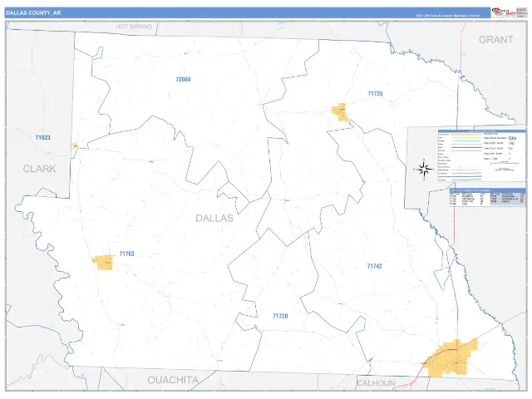This screenshot has height=399, width=532.
Task: Click the "DALLAS COUNTY, AR" title
Action: coord(33,13)
